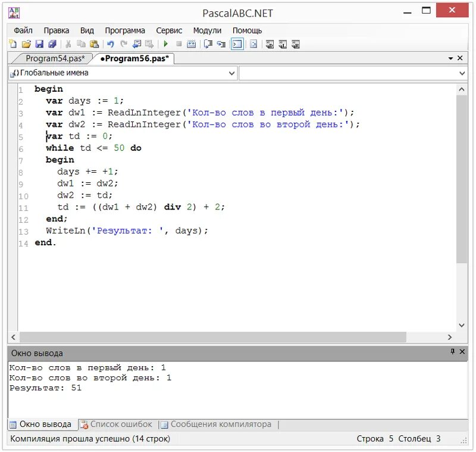Open the L local variables panel icon

click(x=283, y=44)
